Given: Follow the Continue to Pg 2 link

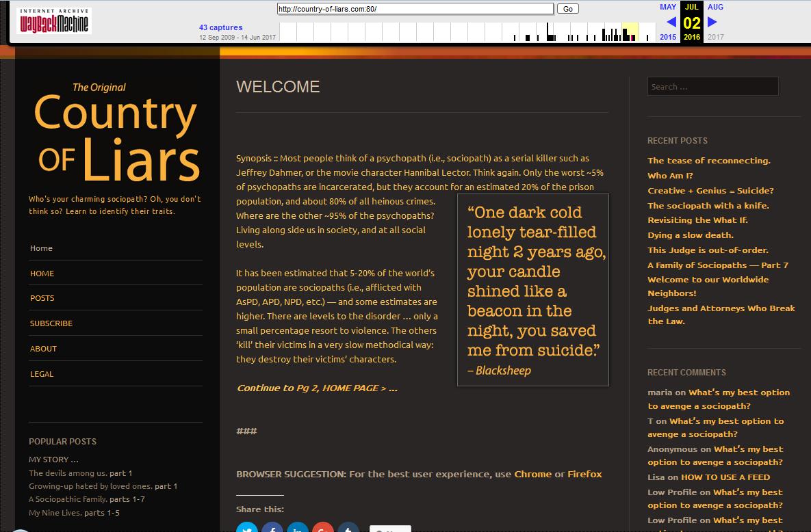Looking at the screenshot, I should pos(316,388).
